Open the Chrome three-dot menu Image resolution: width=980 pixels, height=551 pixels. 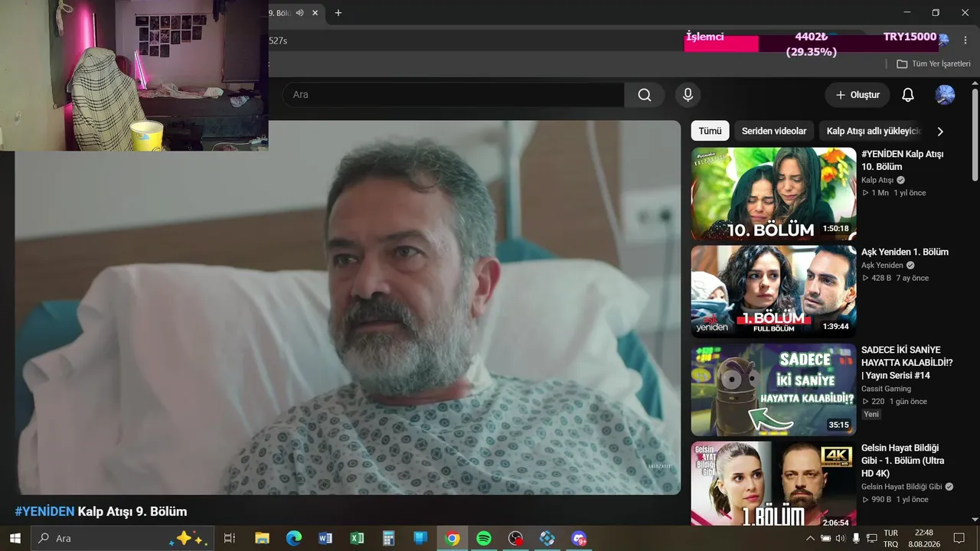pos(965,40)
